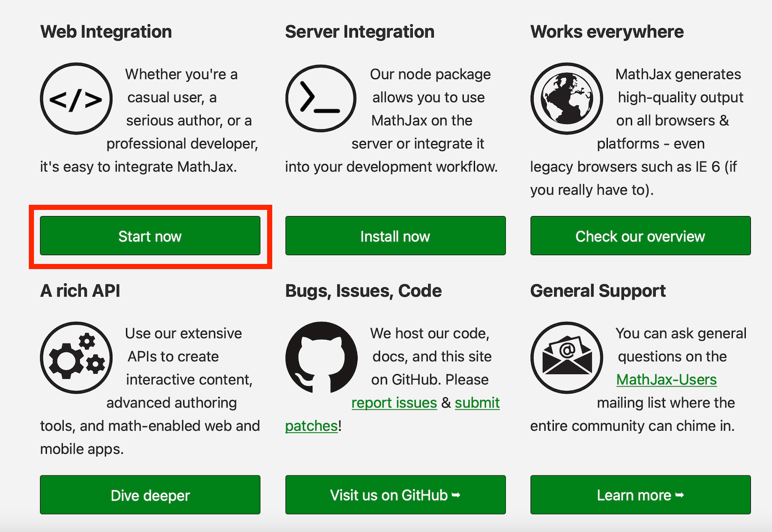Follow the MathJax-Users mailing list link

[x=666, y=380]
